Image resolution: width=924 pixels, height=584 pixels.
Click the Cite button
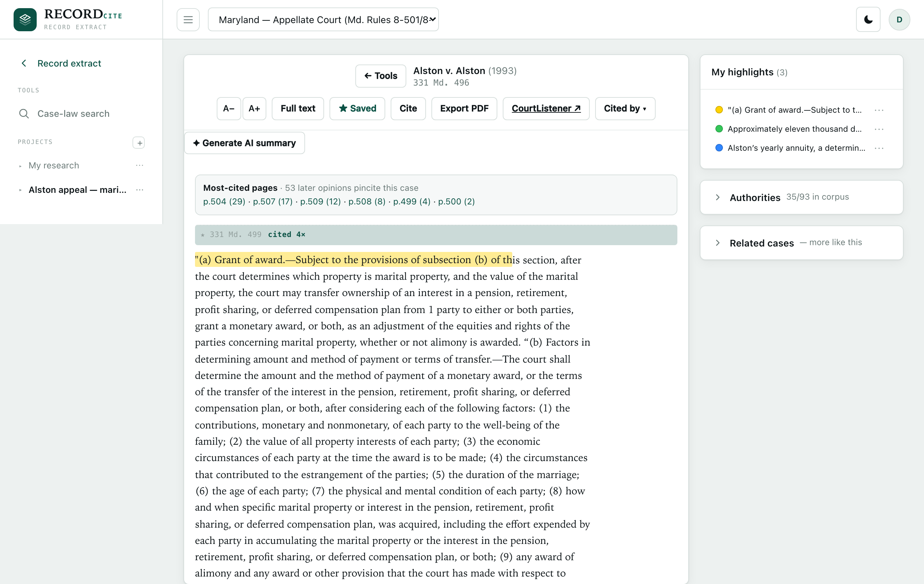tap(408, 109)
